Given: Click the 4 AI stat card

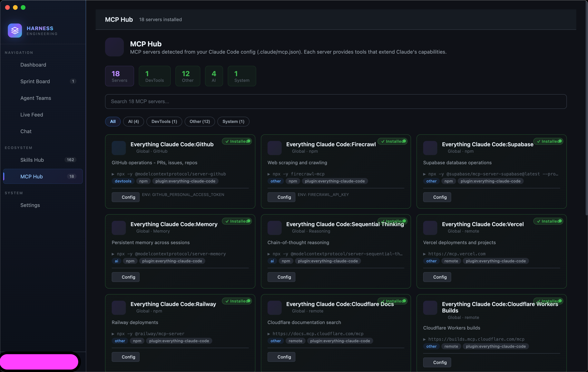Looking at the screenshot, I should click(214, 76).
